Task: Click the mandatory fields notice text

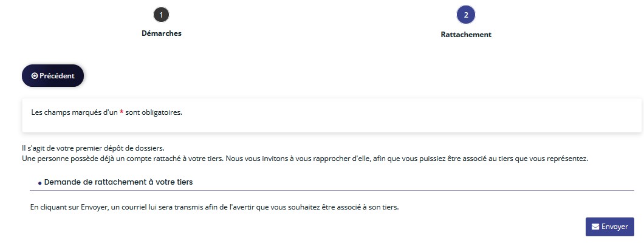Action: coord(106,112)
